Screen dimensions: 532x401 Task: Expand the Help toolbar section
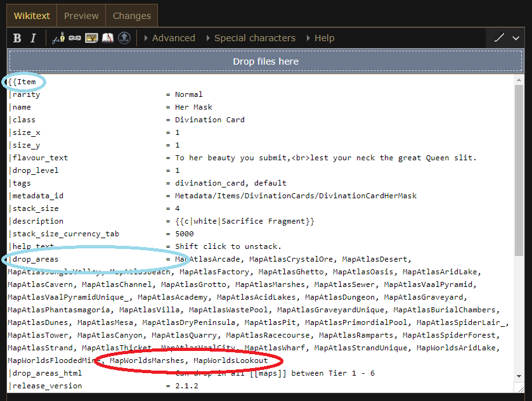click(321, 38)
